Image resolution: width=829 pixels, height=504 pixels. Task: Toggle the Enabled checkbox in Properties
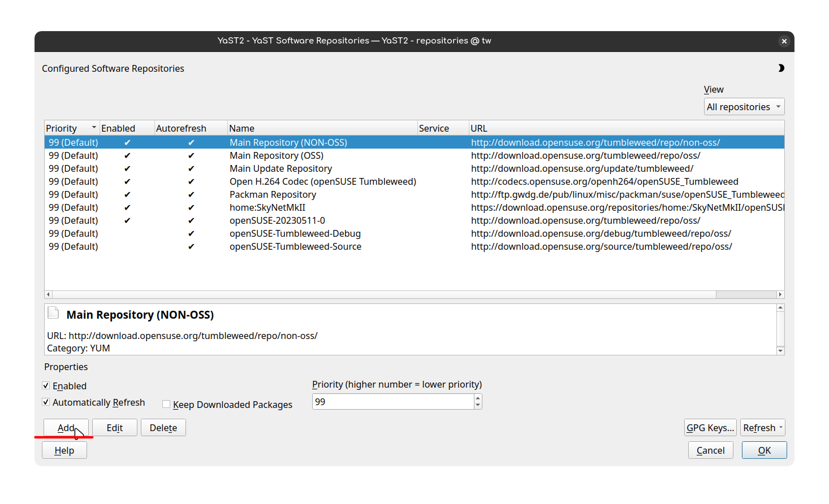pyautogui.click(x=46, y=385)
